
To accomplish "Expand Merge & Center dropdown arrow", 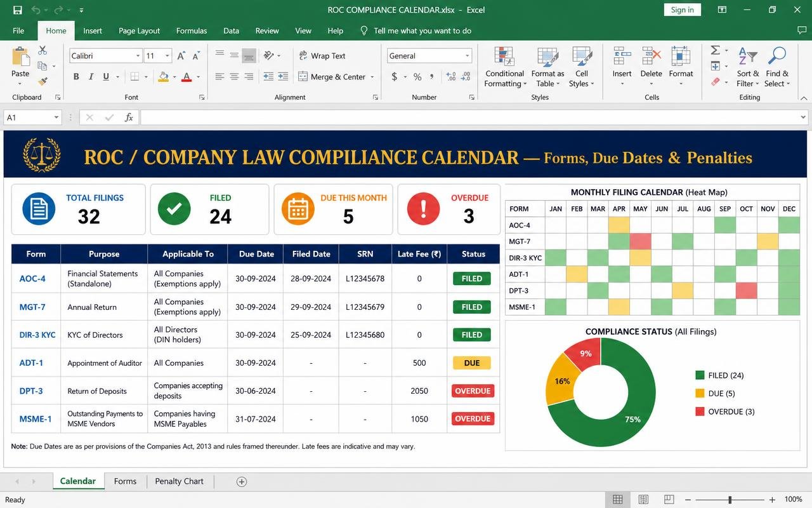I will pyautogui.click(x=372, y=77).
